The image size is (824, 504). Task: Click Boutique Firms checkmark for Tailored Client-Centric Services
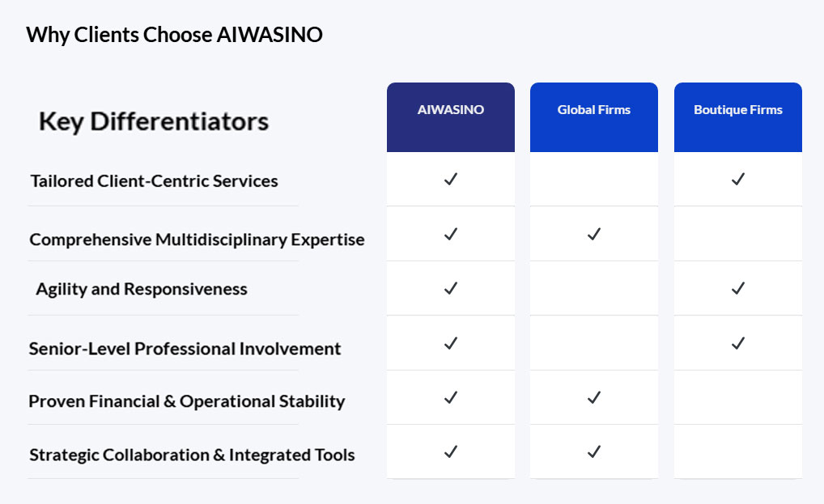737,179
